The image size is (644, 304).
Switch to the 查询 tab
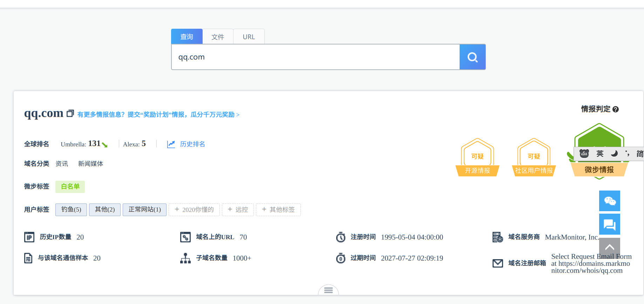[187, 36]
